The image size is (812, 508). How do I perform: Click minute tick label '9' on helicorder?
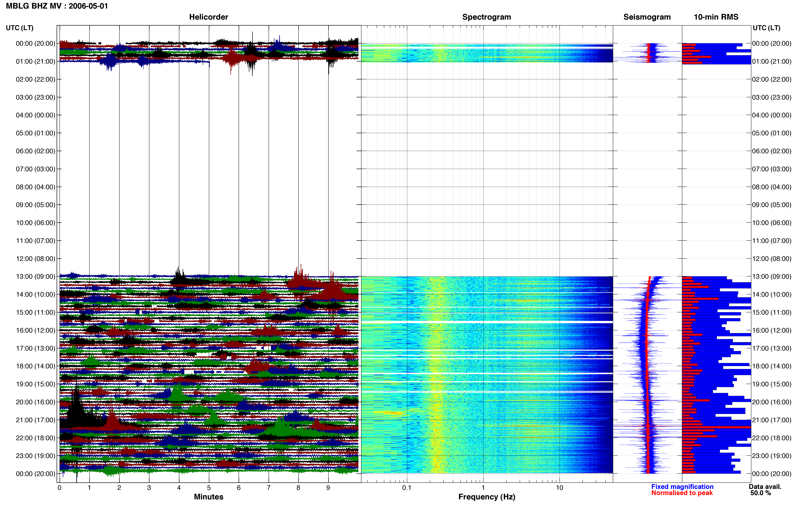pyautogui.click(x=328, y=487)
